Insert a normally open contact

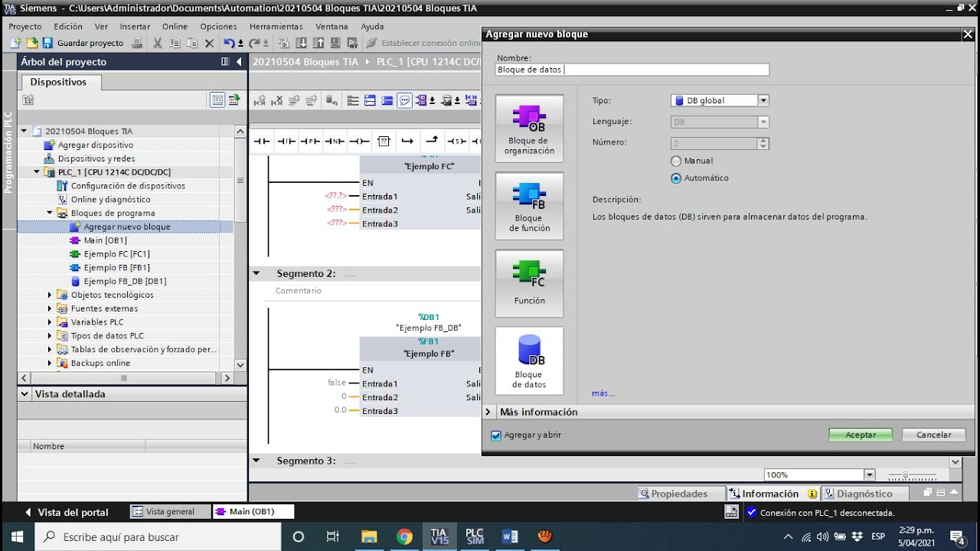click(262, 142)
